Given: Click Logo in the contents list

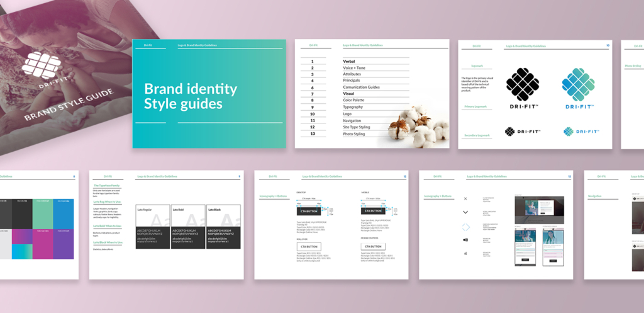Looking at the screenshot, I should 347,114.
